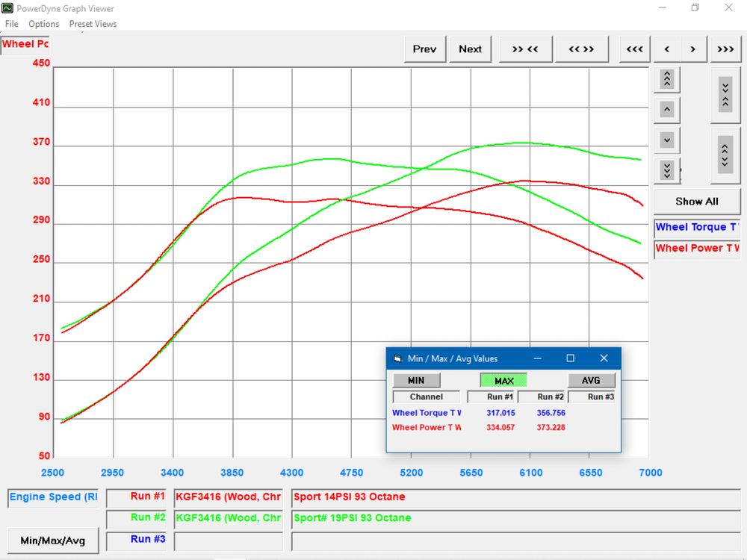This screenshot has height=560, width=747.
Task: Click the tall inward-chevrons vertical compress icon
Action: click(x=725, y=95)
